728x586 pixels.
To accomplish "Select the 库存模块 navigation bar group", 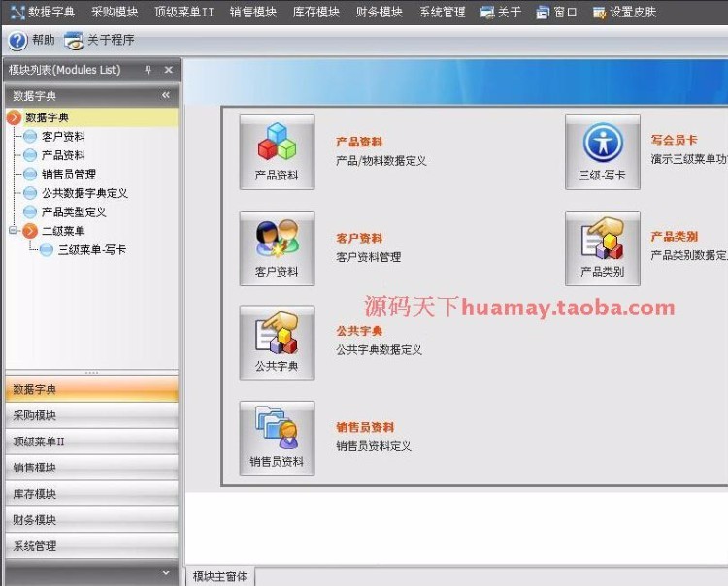I will (x=91, y=494).
